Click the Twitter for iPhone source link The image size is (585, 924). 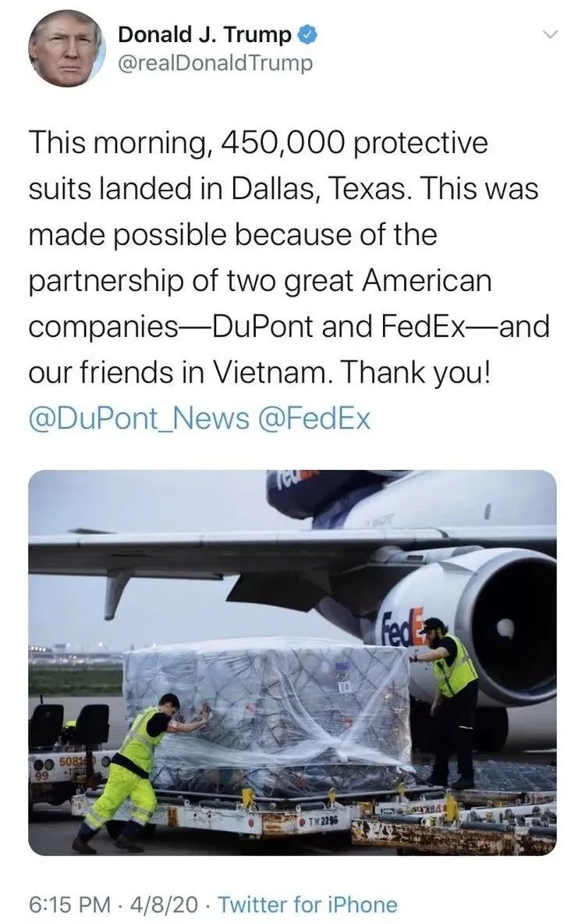tap(308, 904)
